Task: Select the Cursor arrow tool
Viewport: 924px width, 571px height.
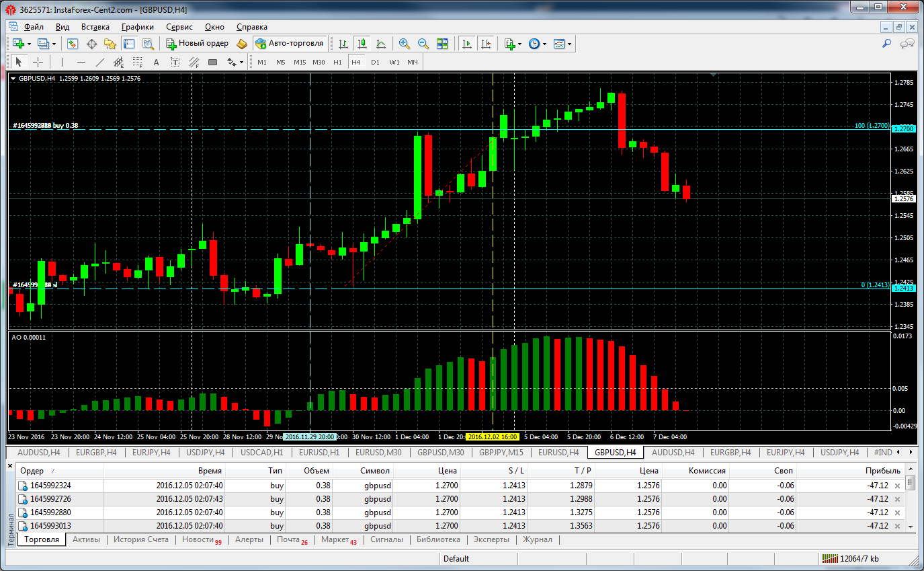Action: [x=19, y=62]
